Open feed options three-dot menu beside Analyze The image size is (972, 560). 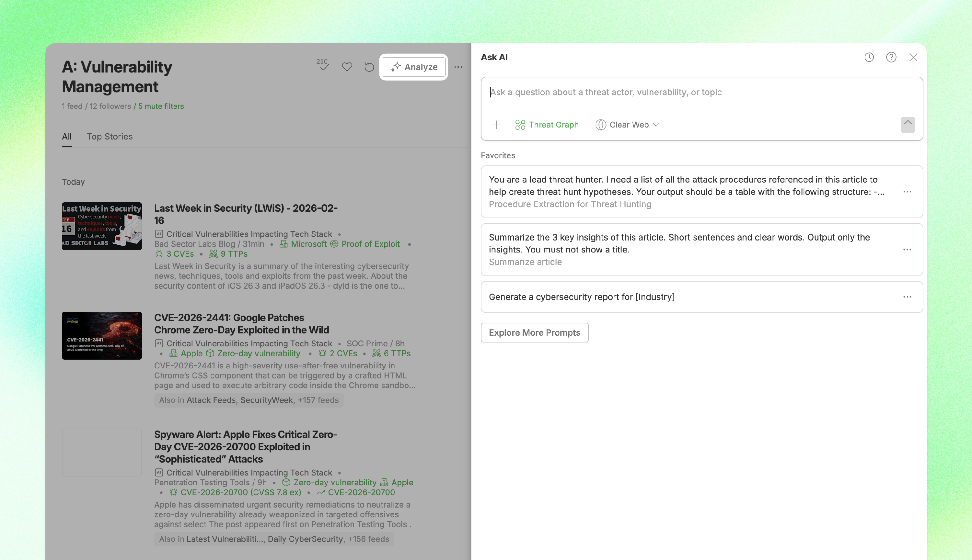click(458, 67)
